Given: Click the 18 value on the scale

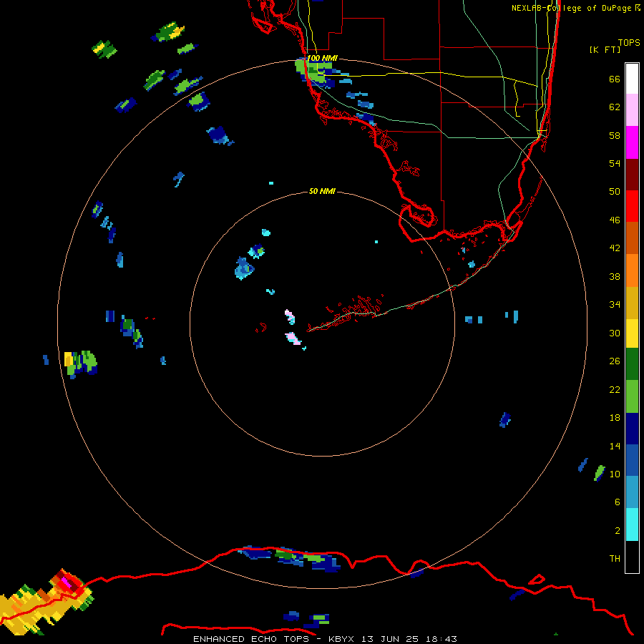Looking at the screenshot, I should 615,418.
